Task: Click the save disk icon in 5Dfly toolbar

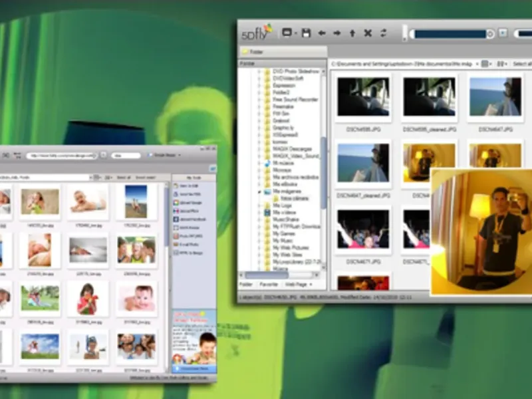Action: pos(307,33)
